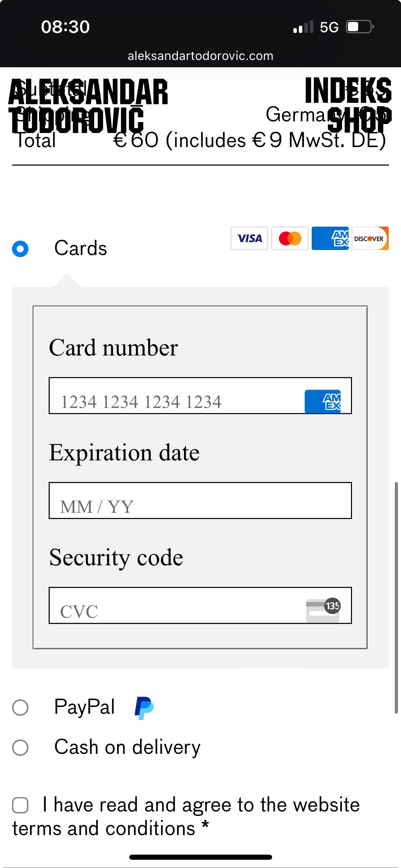Open the Indeks menu link
Screen dimensions: 401x868
pyautogui.click(x=348, y=91)
